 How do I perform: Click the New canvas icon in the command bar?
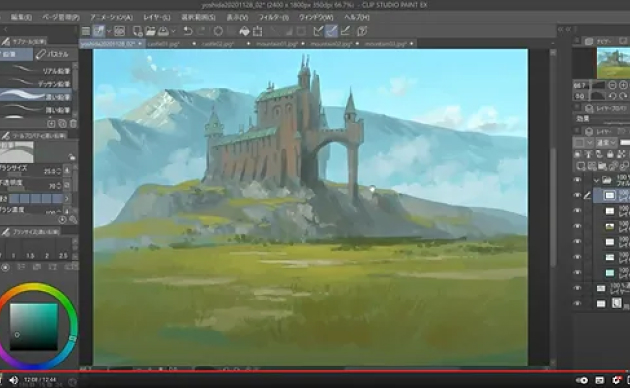pyautogui.click(x=137, y=31)
